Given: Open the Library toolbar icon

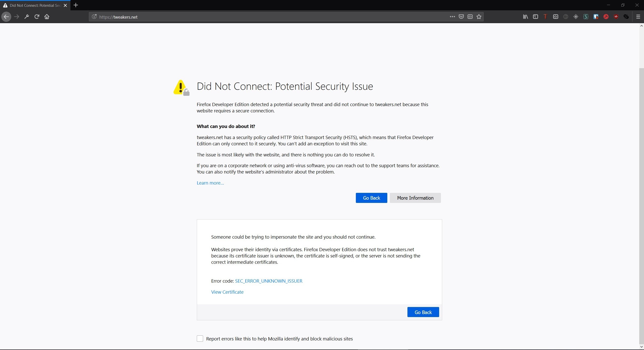Looking at the screenshot, I should pyautogui.click(x=525, y=17).
